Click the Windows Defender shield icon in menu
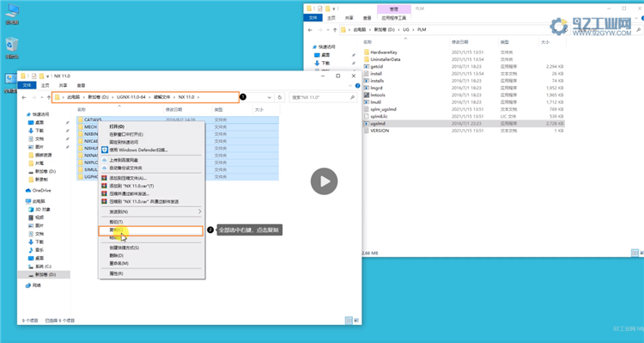The image size is (644, 343). click(x=104, y=150)
